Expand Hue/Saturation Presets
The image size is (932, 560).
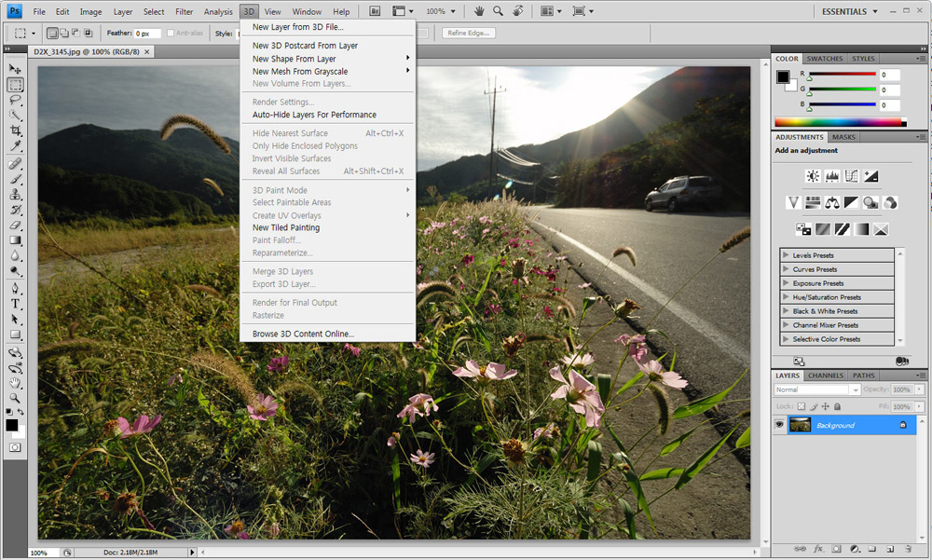(x=786, y=297)
